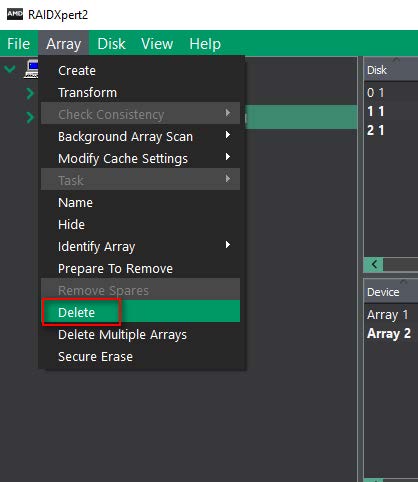Collapse the top-level tree node

(x=10, y=69)
